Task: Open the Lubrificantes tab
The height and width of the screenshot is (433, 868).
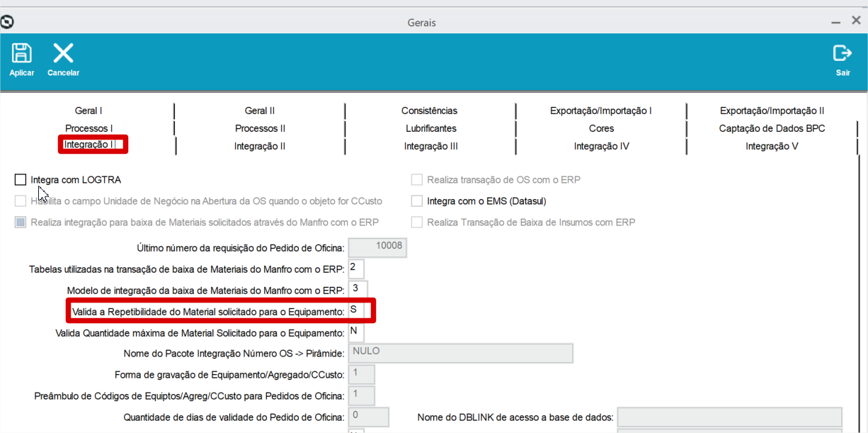Action: point(431,128)
